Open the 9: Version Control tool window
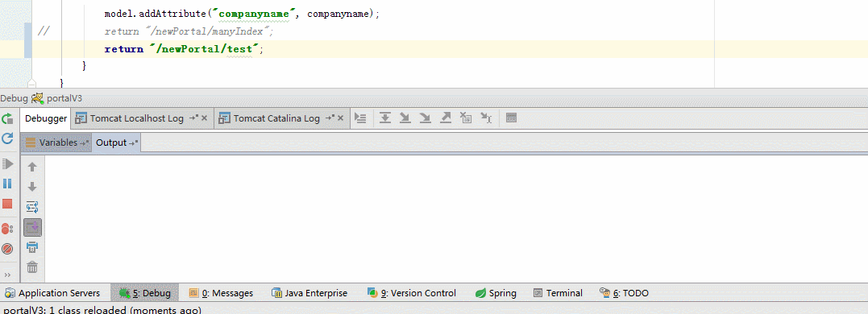 coord(411,293)
